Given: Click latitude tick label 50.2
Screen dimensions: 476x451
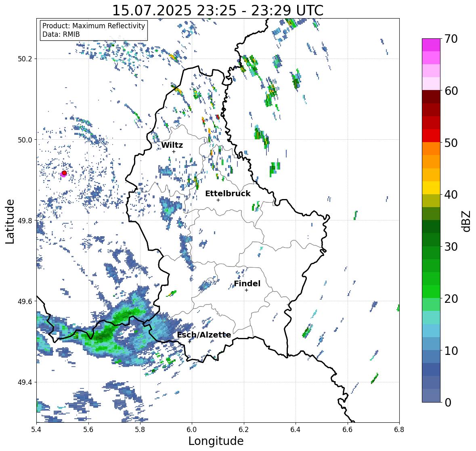Looking at the screenshot, I should tap(25, 59).
